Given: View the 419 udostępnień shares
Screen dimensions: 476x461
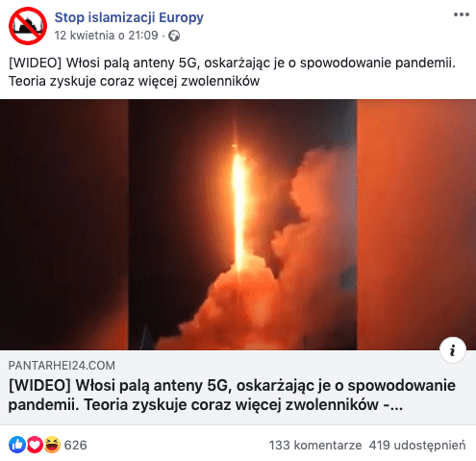Looking at the screenshot, I should [417, 446].
